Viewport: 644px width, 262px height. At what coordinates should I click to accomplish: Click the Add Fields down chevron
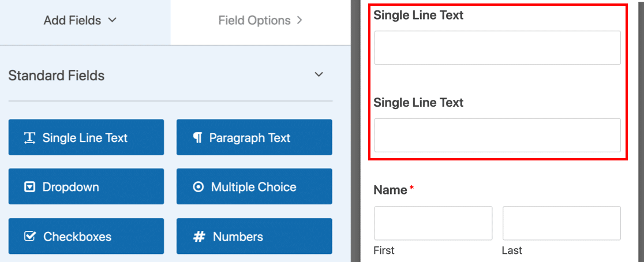click(113, 20)
